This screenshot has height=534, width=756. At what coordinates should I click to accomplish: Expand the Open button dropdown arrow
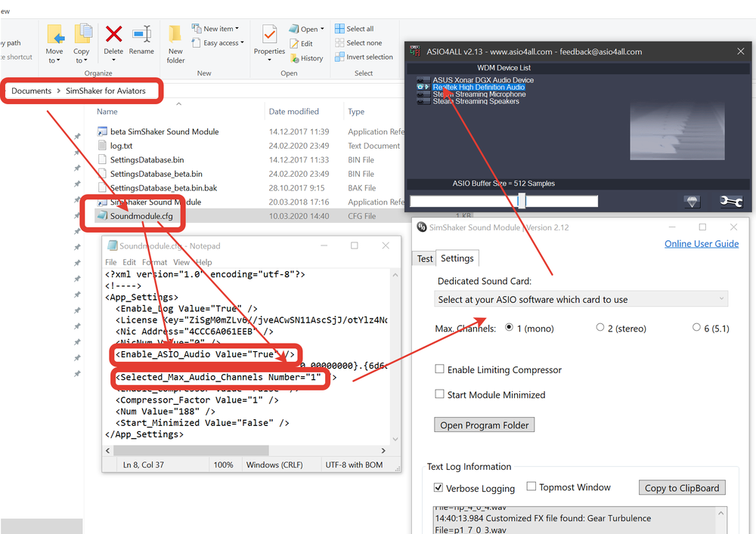coord(322,29)
